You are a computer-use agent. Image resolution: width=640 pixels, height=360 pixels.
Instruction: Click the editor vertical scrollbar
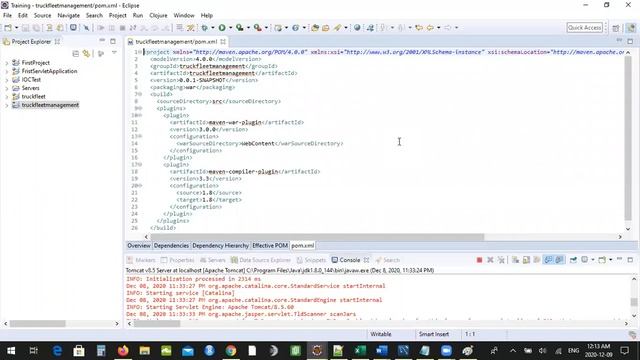click(628, 138)
